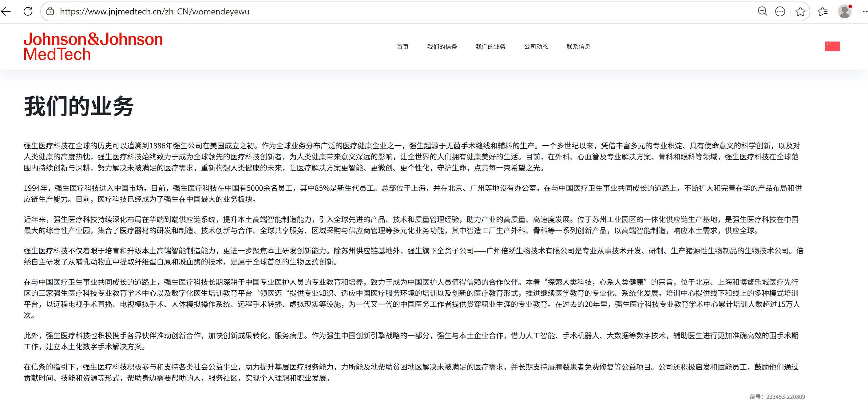Open 公司动态 navigation item
This screenshot has height=416, width=868.
tap(536, 47)
